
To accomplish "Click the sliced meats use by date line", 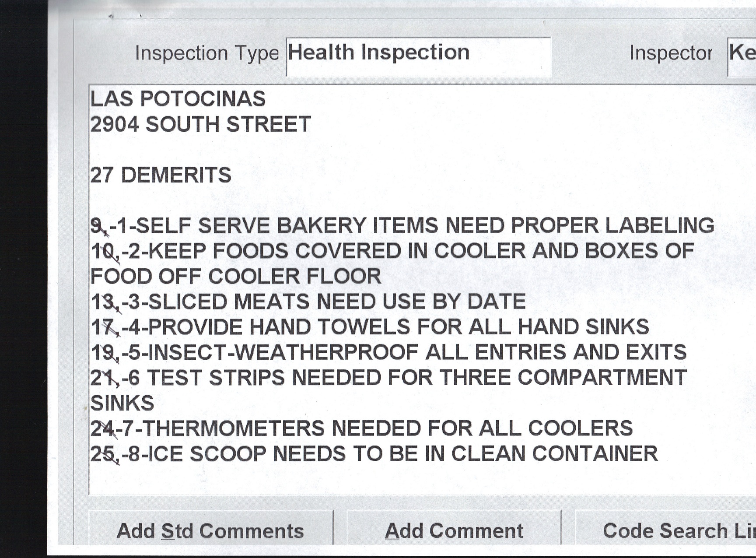I will [308, 302].
